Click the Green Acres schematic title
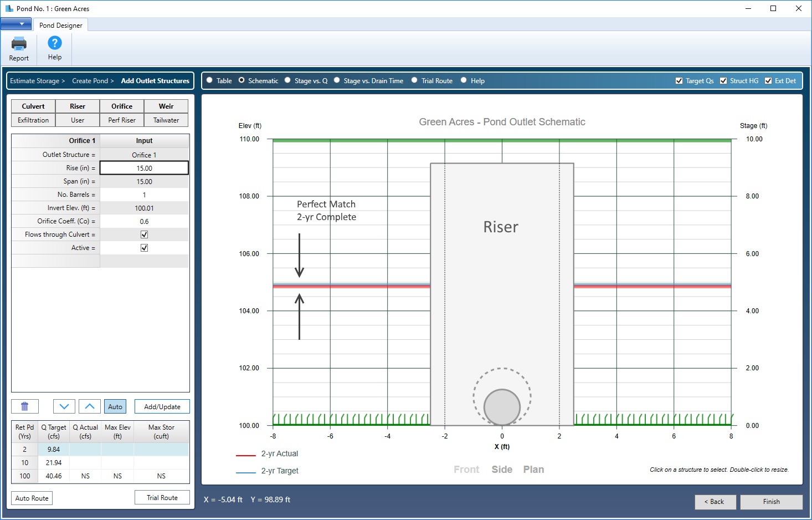 502,122
